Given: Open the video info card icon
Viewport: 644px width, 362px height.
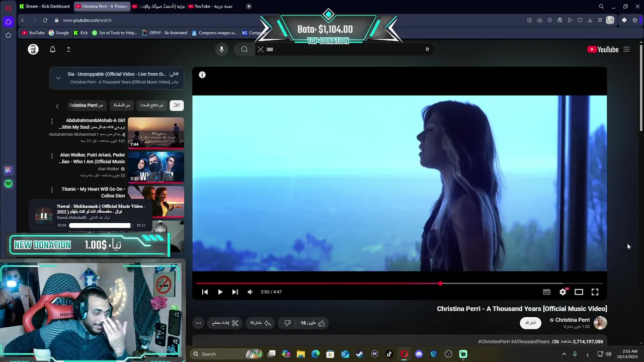Looking at the screenshot, I should [x=202, y=75].
